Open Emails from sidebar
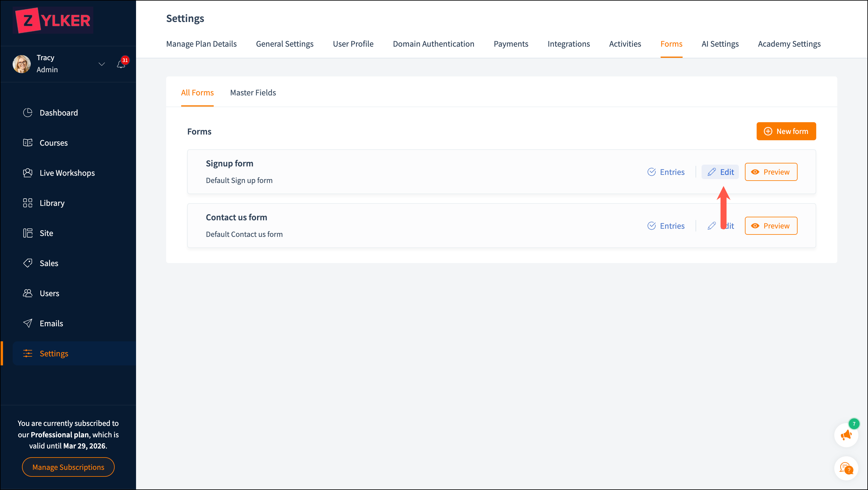The image size is (868, 490). click(x=51, y=323)
